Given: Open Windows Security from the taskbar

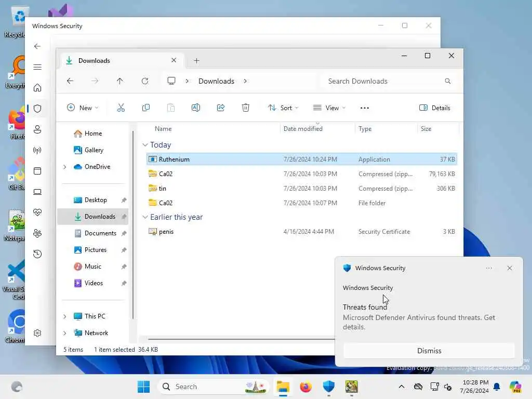Looking at the screenshot, I should click(x=328, y=387).
